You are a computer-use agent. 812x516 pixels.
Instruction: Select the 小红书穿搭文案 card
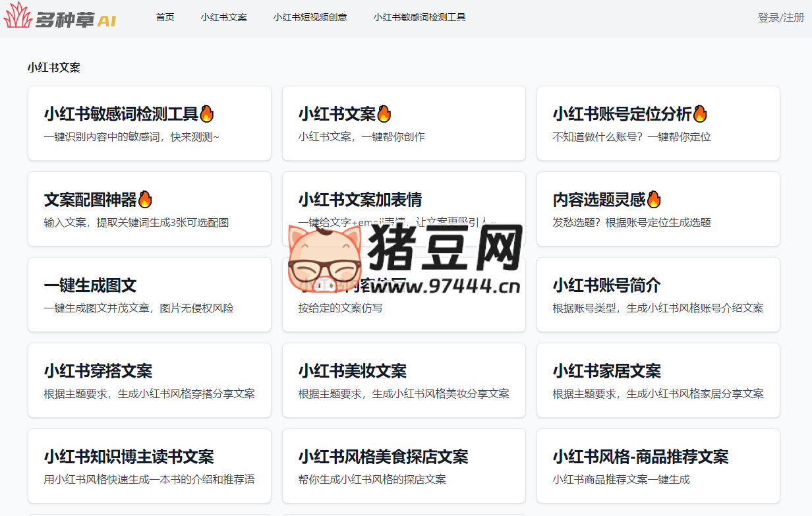click(150, 380)
